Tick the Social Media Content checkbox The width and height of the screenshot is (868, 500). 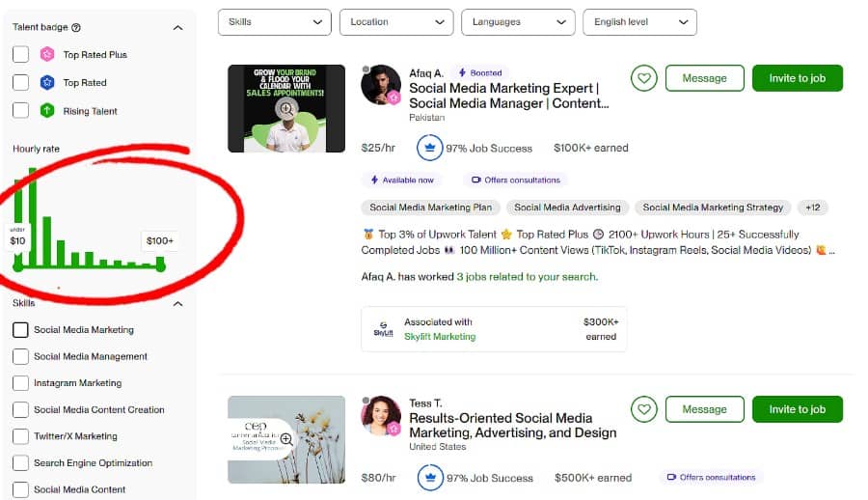coord(20,489)
